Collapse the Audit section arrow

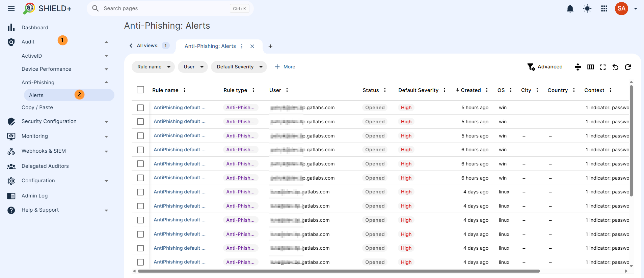(106, 42)
